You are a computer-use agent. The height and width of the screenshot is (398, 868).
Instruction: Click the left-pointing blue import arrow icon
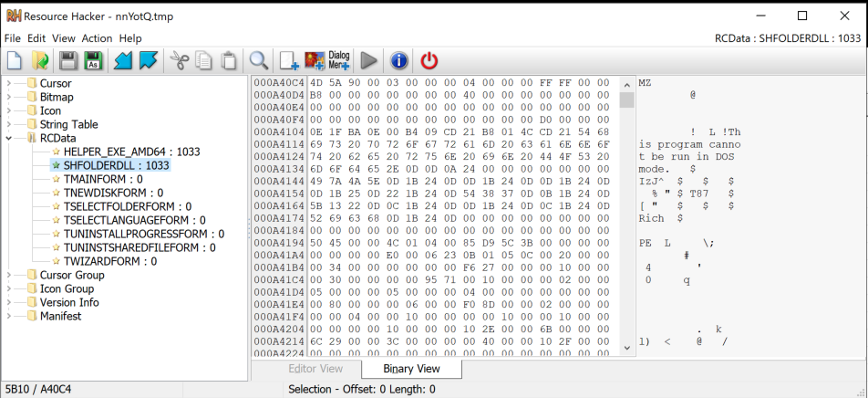click(x=123, y=60)
